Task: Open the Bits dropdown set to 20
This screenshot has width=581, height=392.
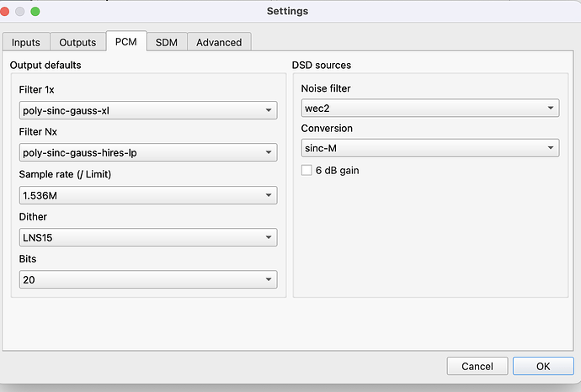Action: 147,280
